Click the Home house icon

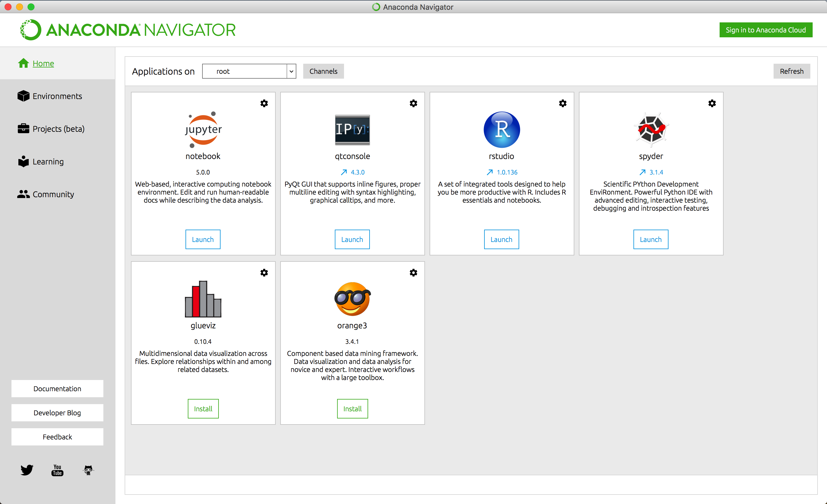click(x=24, y=63)
